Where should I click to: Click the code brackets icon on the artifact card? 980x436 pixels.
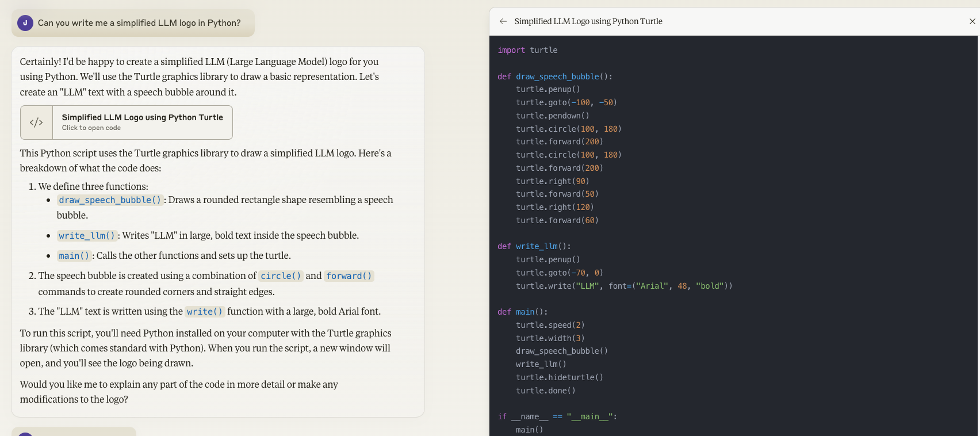pos(36,123)
